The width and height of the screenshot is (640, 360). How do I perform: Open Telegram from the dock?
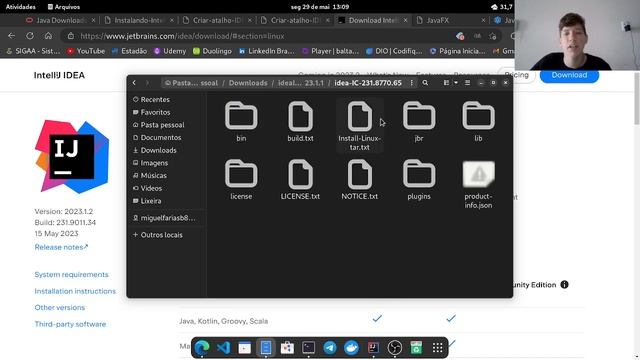click(330, 348)
